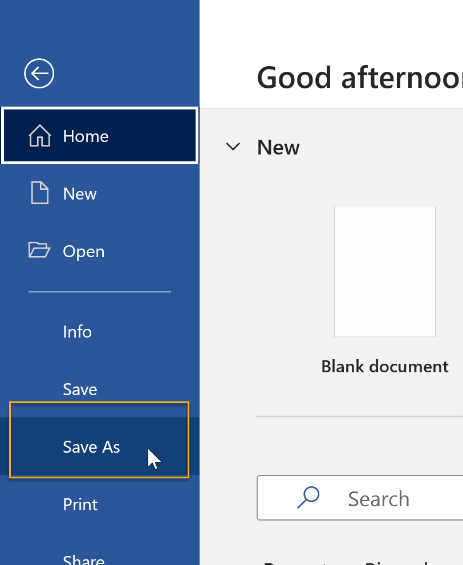Collapse the New section chevron
This screenshot has width=463, height=565.
pos(233,147)
